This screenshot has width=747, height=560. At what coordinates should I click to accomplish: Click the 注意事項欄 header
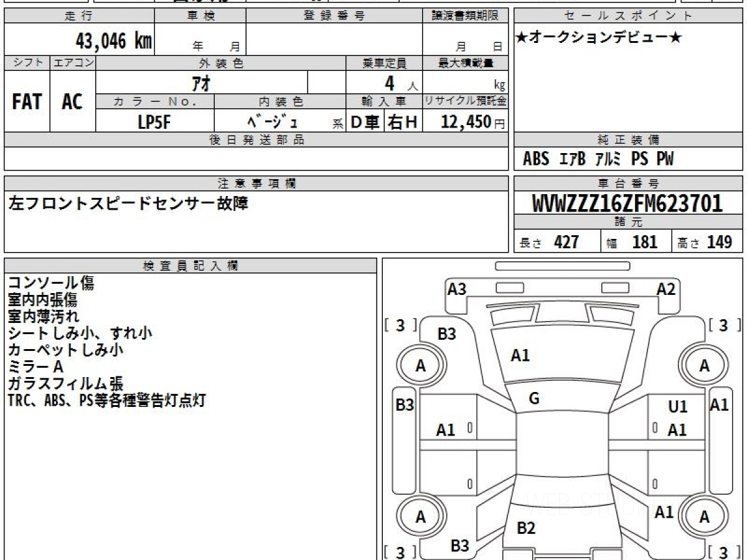256,184
